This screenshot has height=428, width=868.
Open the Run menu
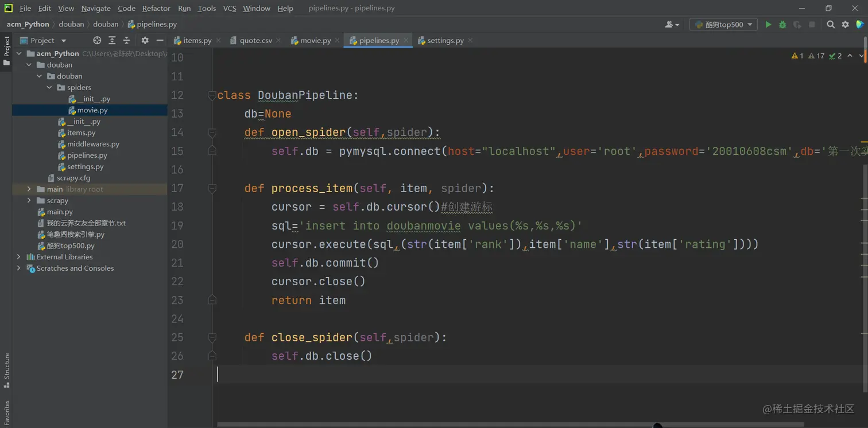184,8
